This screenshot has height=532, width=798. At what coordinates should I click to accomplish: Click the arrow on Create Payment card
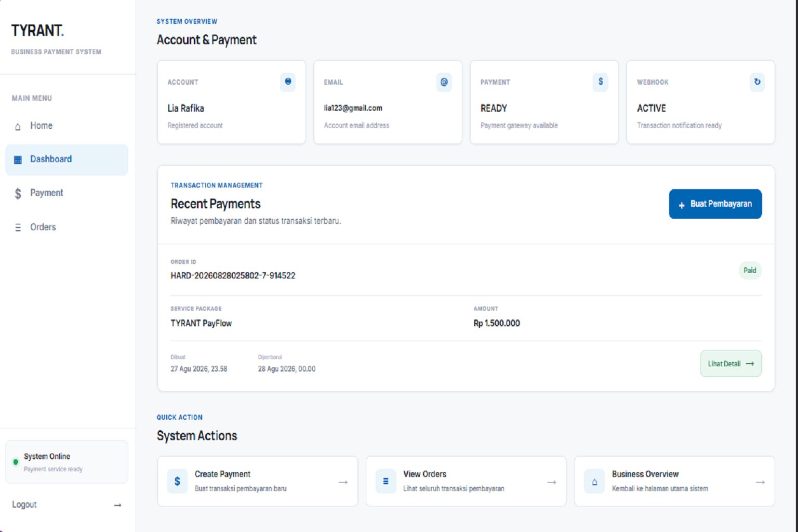(343, 482)
